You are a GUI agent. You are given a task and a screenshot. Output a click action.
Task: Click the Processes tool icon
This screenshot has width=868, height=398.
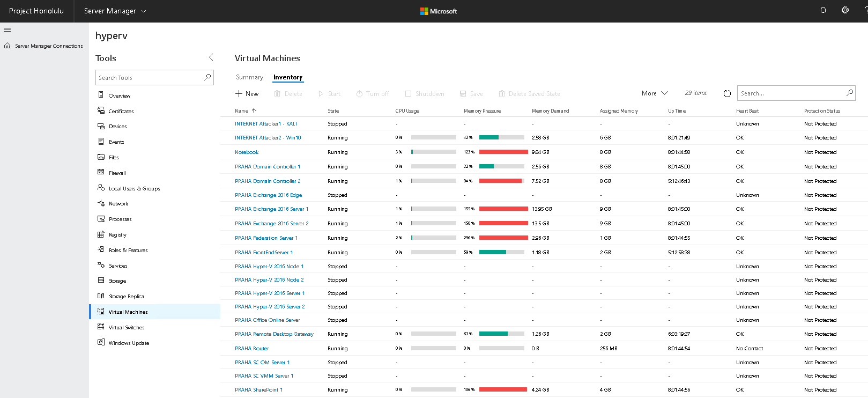(x=101, y=219)
